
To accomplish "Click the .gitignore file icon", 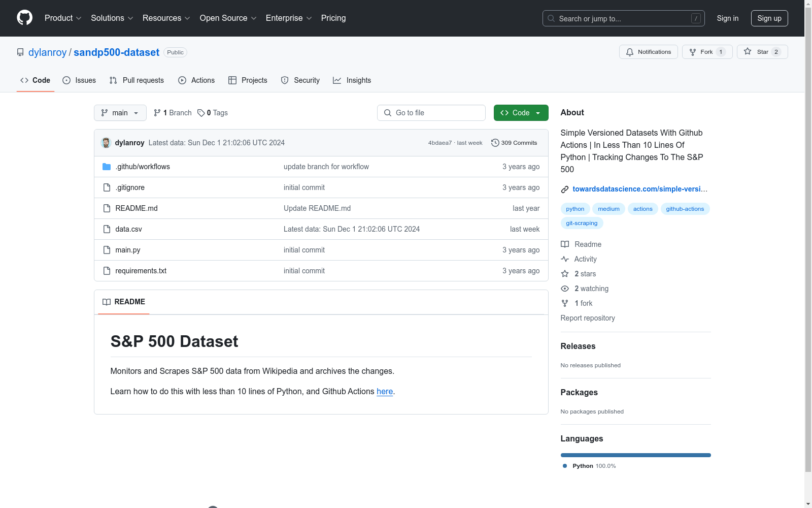I will pyautogui.click(x=107, y=187).
